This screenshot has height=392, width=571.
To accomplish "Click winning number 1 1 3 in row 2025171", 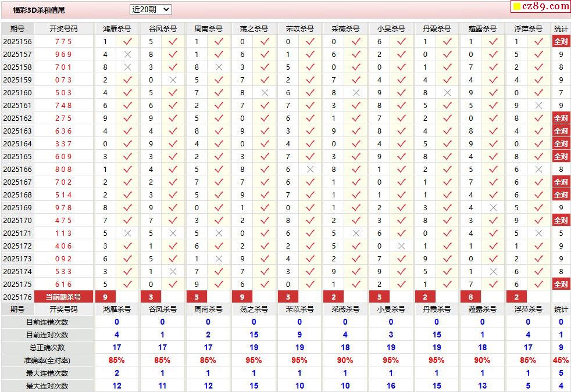I will pyautogui.click(x=63, y=233).
